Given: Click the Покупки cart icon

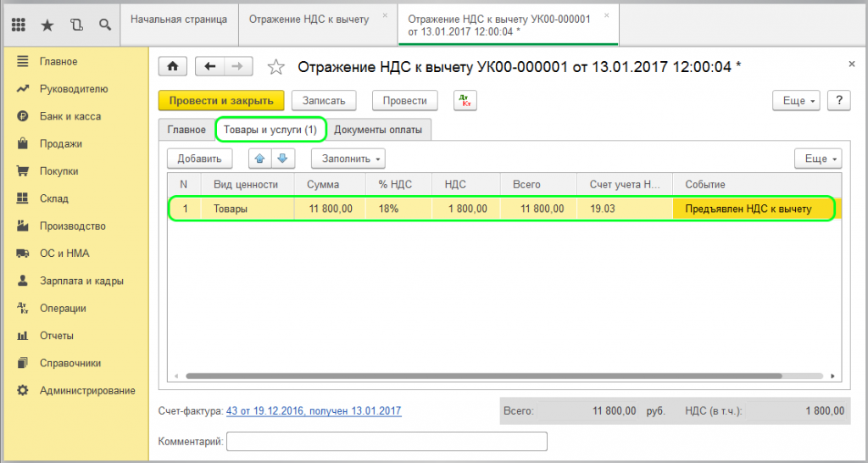Looking at the screenshot, I should (x=23, y=171).
